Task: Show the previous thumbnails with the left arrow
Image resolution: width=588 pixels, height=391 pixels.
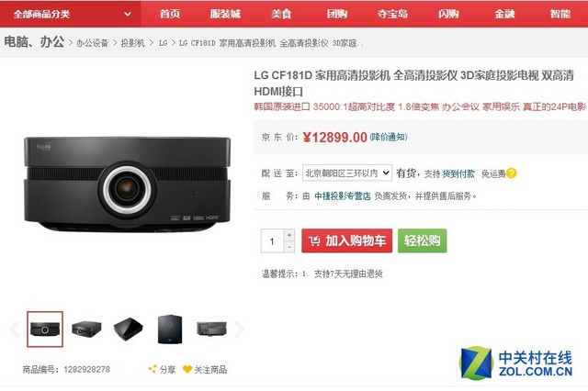Action: [15, 330]
